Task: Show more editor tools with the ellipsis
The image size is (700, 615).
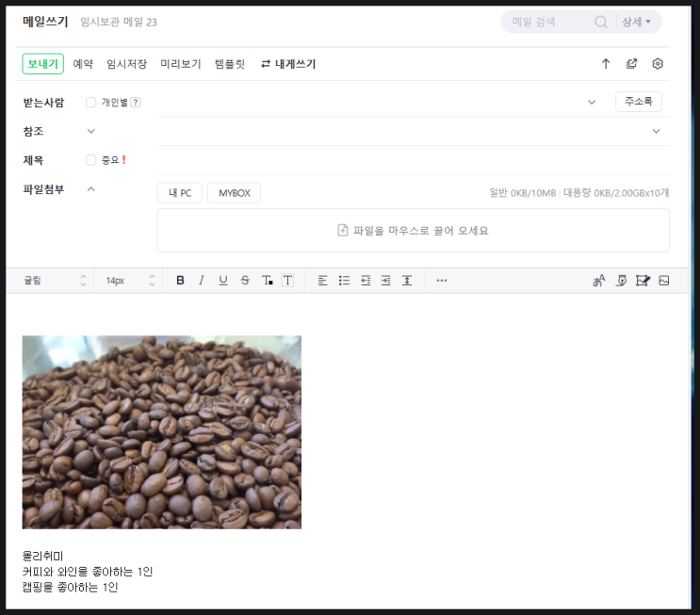Action: coord(442,281)
